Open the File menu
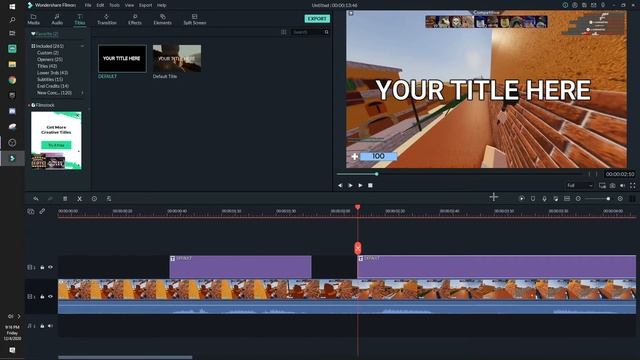This screenshot has width=640, height=360. click(x=88, y=5)
